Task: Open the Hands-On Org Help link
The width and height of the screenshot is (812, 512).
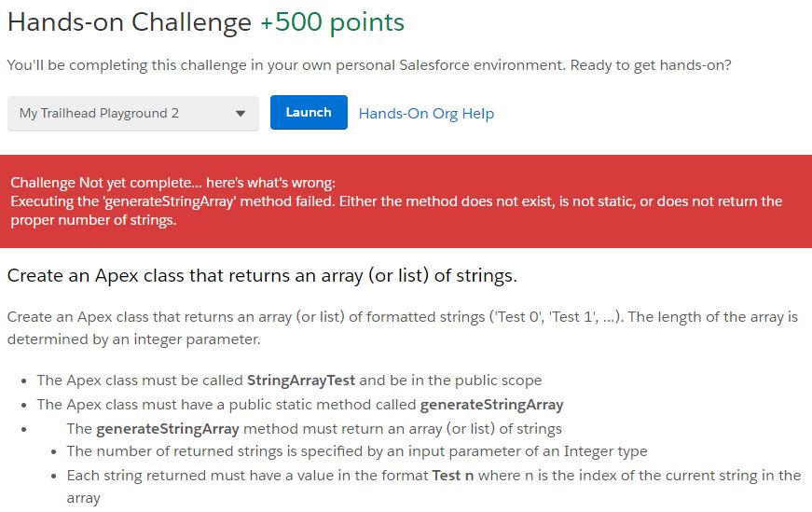Action: pos(426,114)
